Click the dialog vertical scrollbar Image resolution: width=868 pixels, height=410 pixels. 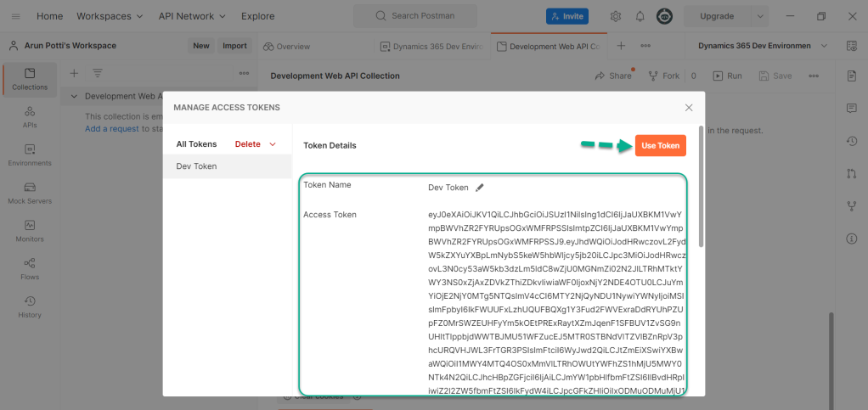(x=702, y=187)
